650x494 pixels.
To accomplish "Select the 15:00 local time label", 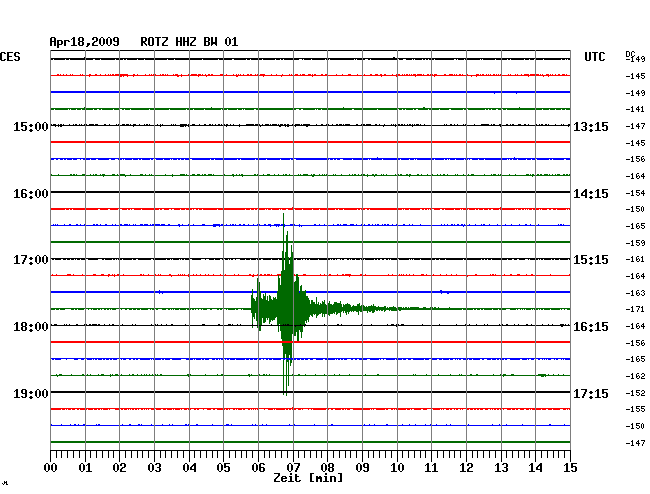I will (x=31, y=126).
